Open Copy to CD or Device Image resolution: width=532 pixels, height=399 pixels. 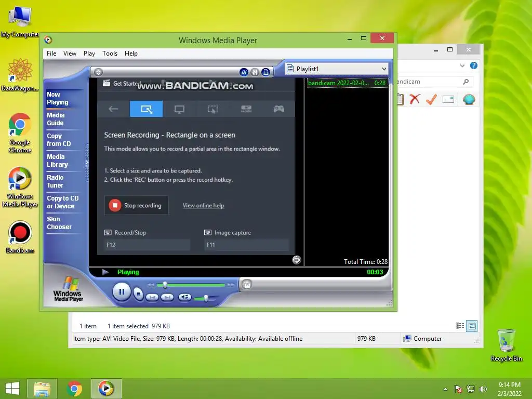click(x=63, y=202)
